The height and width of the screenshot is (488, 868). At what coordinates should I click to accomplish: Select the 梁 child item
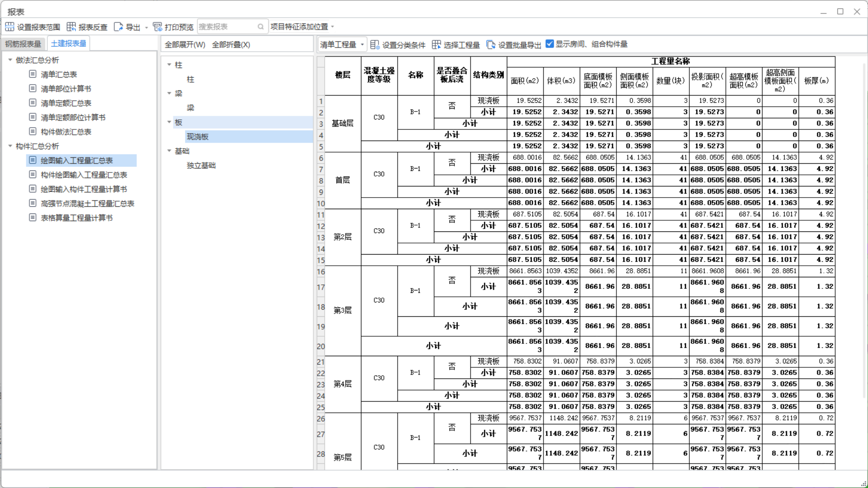[190, 108]
